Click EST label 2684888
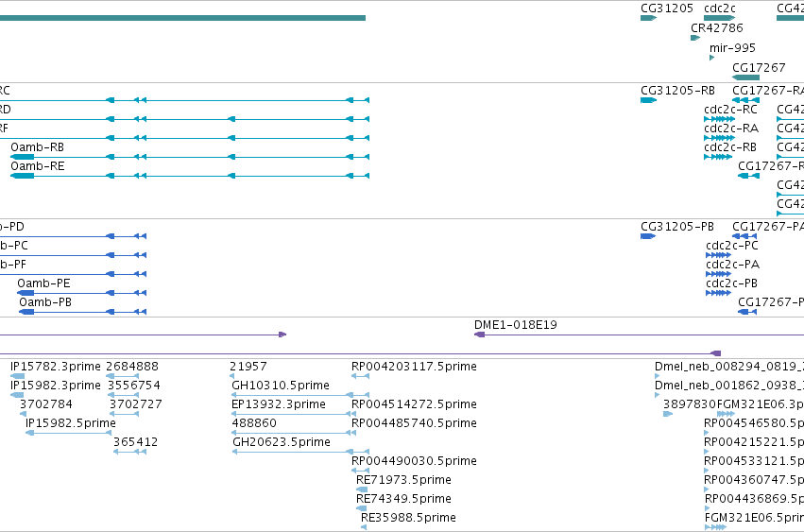Screen dimensions: 804x532 131,367
